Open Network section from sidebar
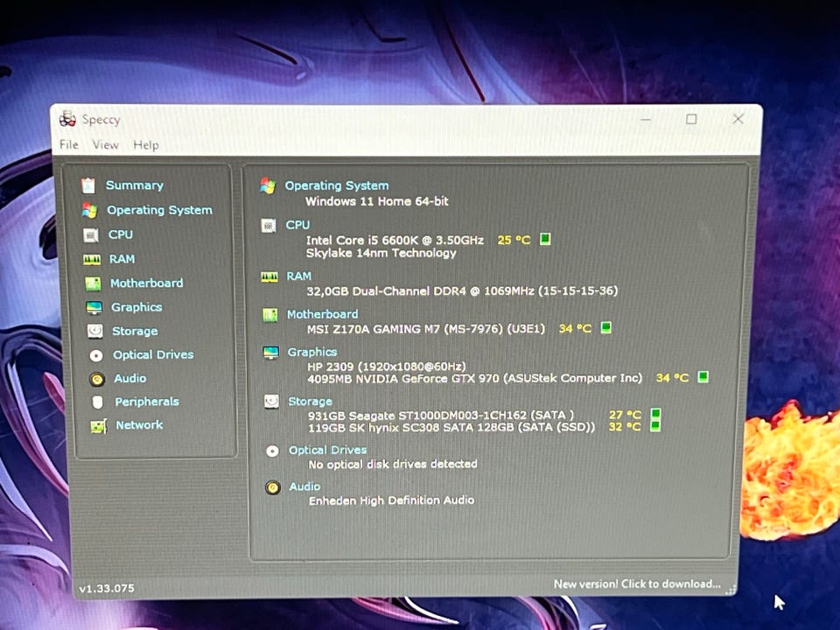840x630 pixels. pos(139,425)
